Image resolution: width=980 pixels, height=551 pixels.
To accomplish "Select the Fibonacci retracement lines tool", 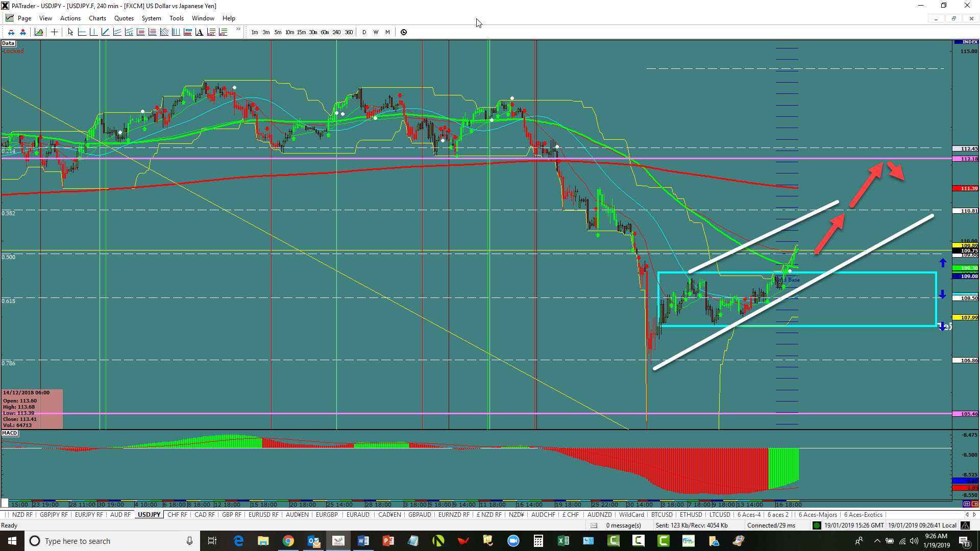I will point(140,32).
